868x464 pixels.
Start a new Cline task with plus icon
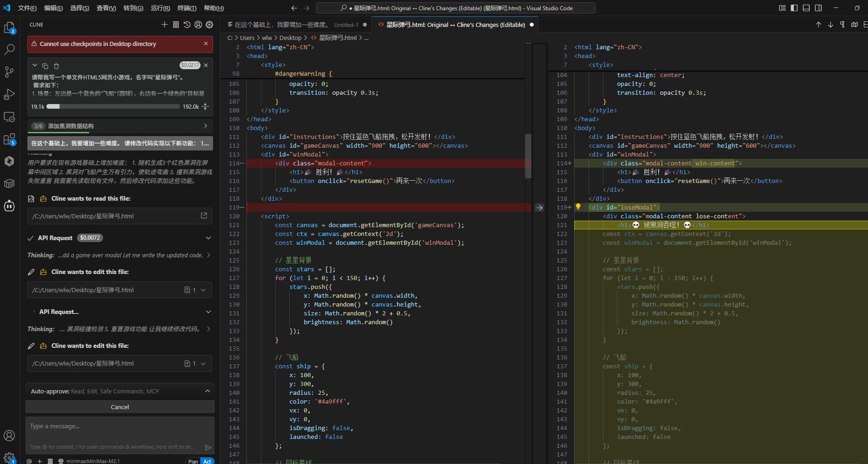coord(164,25)
